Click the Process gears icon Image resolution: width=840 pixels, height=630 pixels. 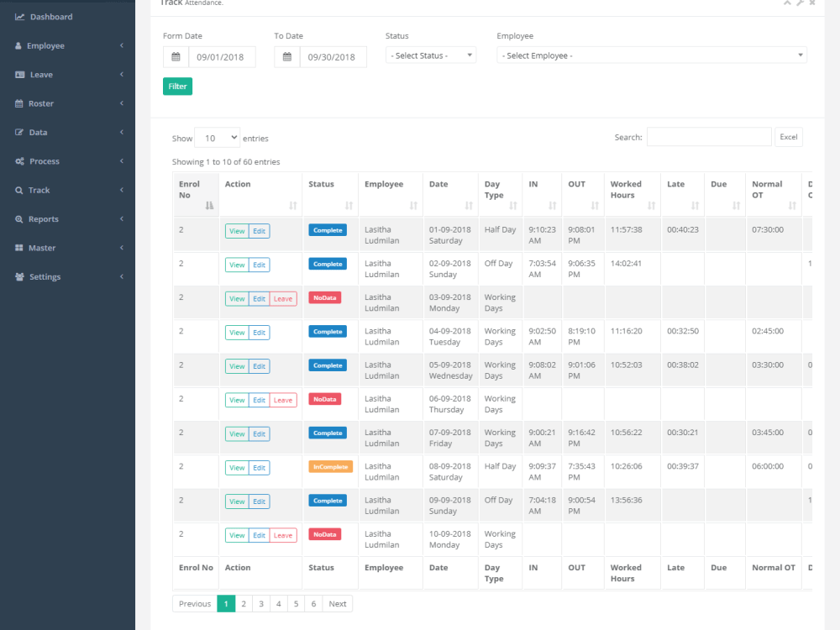pyautogui.click(x=22, y=161)
